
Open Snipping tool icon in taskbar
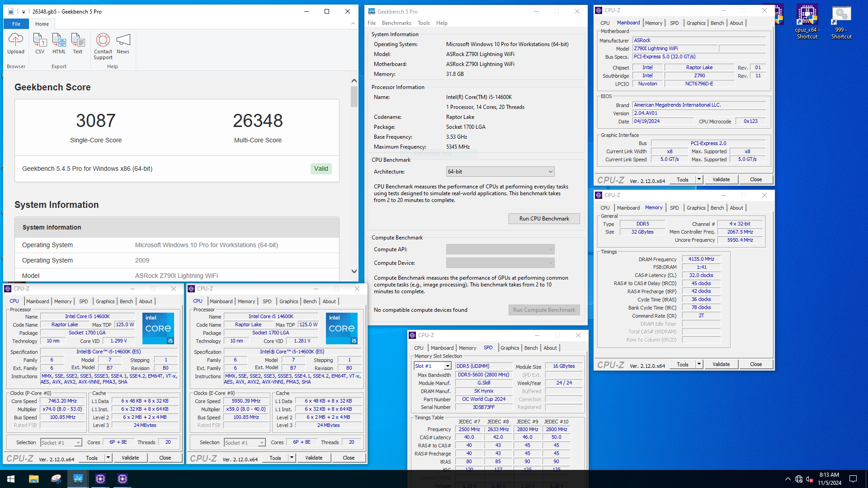coord(56,479)
